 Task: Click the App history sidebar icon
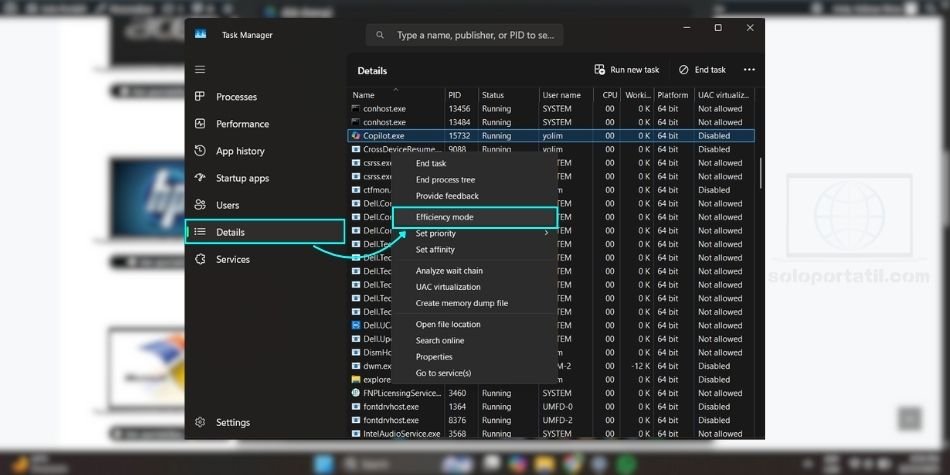coord(200,151)
